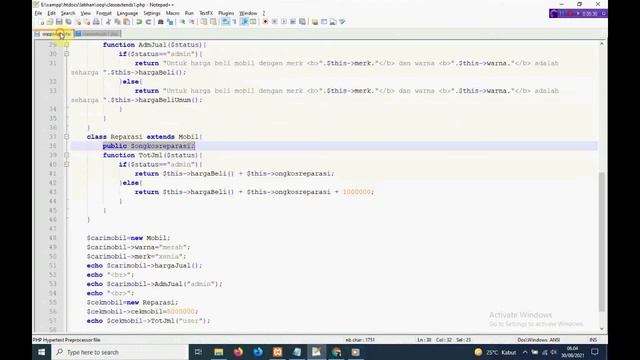
Task: Click the vertical scrollbar thumb
Action: click(x=602, y=241)
